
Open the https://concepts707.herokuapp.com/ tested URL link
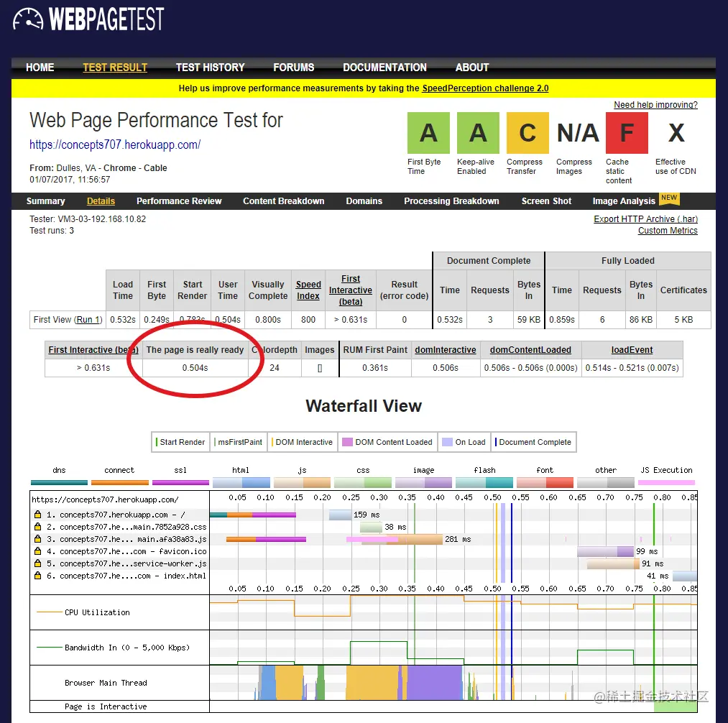coord(115,145)
